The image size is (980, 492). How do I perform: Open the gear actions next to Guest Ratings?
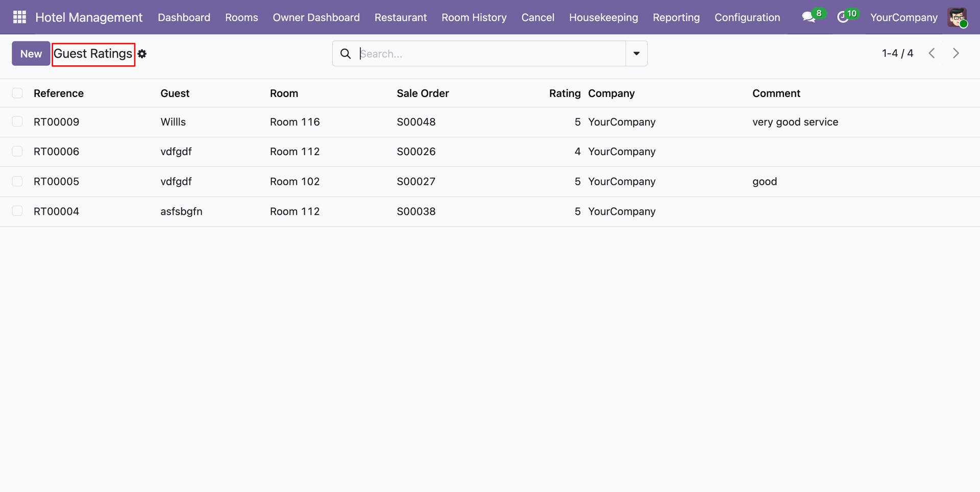(x=142, y=54)
